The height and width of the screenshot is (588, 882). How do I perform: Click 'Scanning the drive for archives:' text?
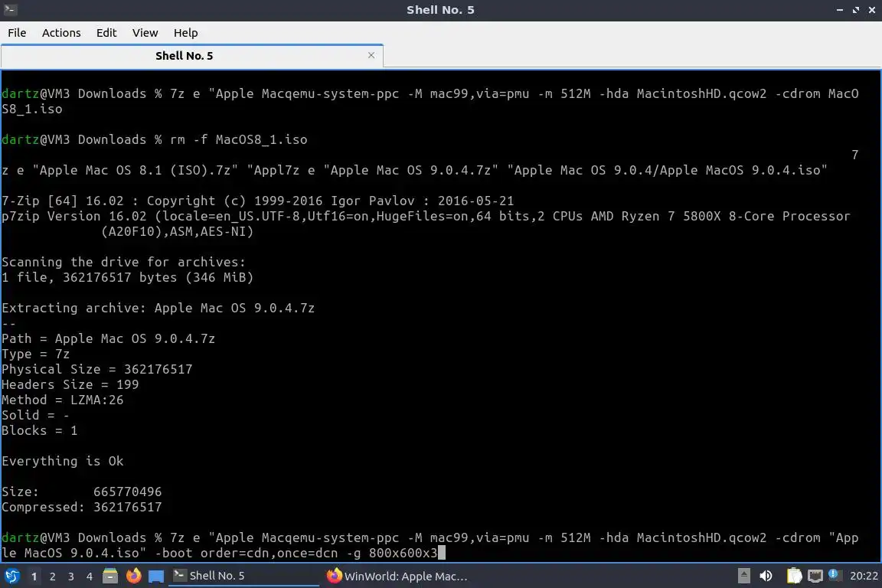pos(124,262)
